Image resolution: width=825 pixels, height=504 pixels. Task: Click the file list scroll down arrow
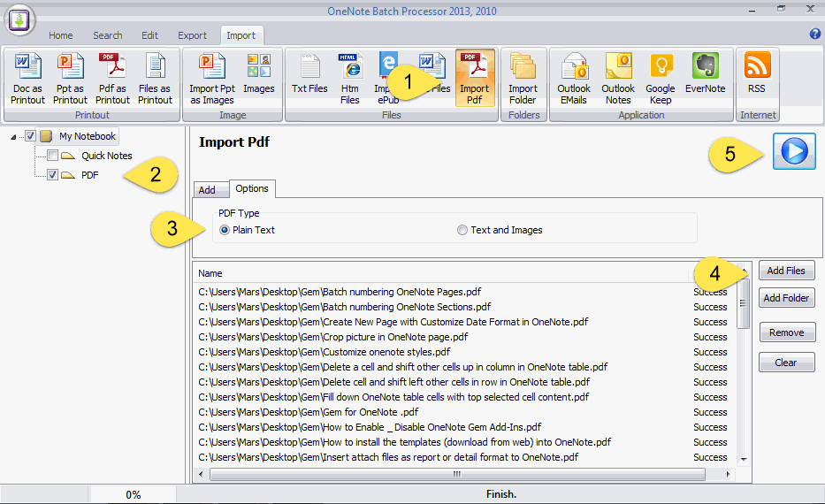coord(744,459)
